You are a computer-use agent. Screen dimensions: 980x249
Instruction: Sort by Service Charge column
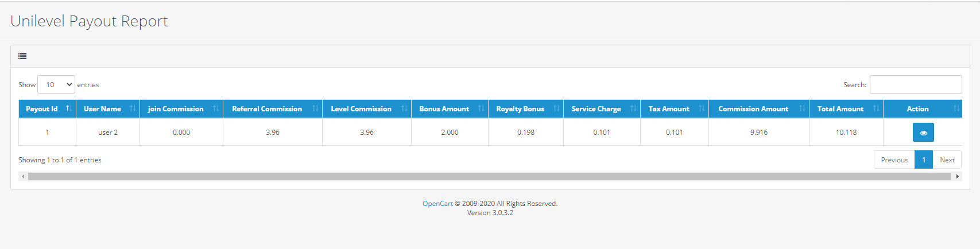601,109
